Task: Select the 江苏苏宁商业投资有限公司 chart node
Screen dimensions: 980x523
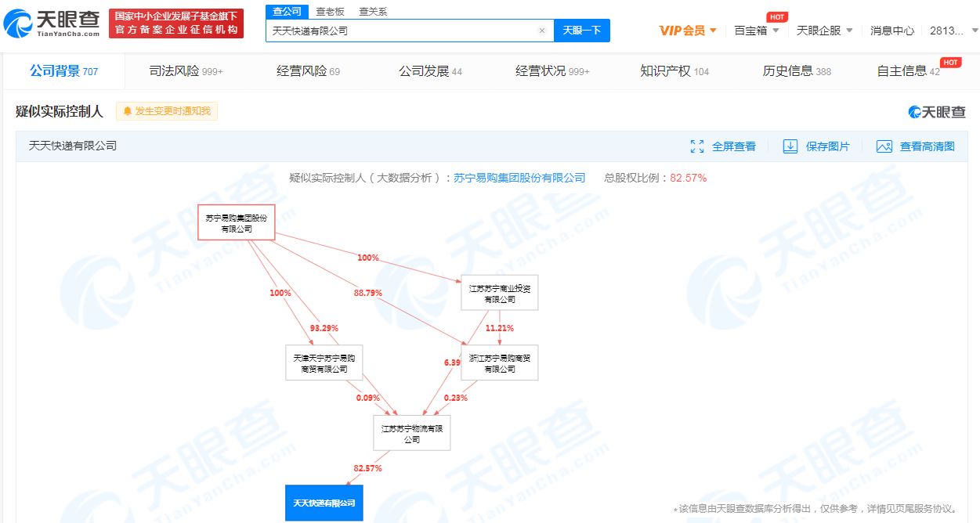Action: (x=499, y=293)
